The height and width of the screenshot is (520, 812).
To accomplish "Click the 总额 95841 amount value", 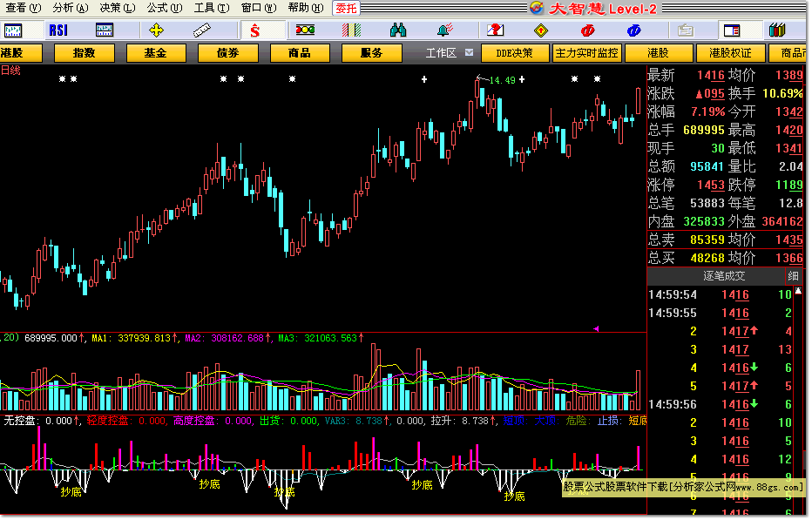I will [x=707, y=166].
